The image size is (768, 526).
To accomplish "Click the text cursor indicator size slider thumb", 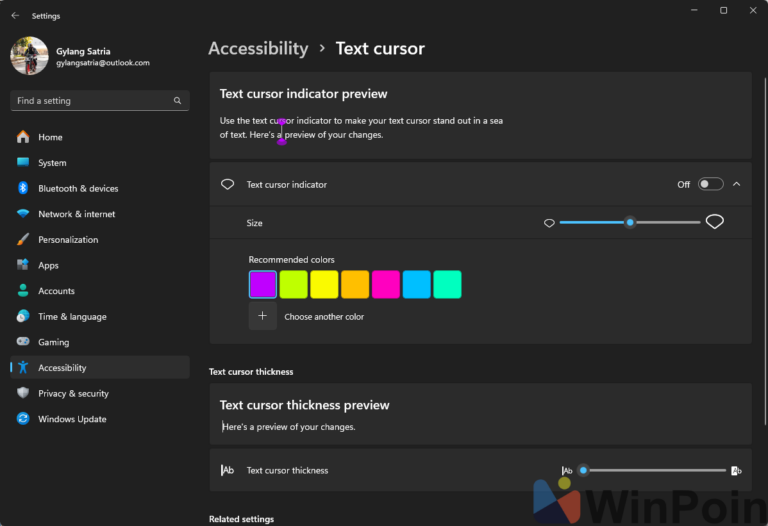I will (x=630, y=222).
